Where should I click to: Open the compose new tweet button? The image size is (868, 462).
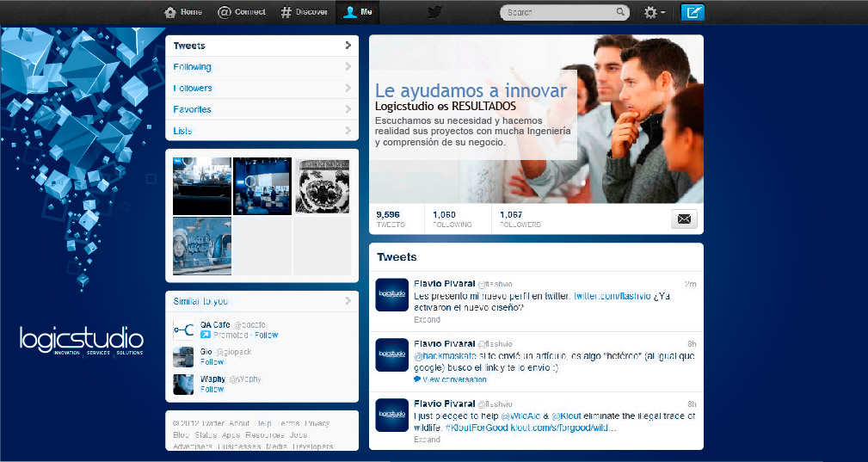[x=692, y=12]
